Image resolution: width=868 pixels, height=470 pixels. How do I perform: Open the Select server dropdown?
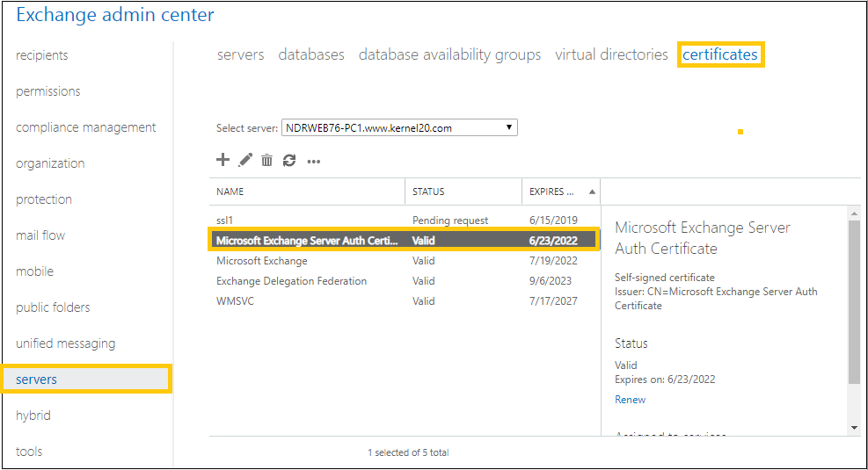(399, 127)
